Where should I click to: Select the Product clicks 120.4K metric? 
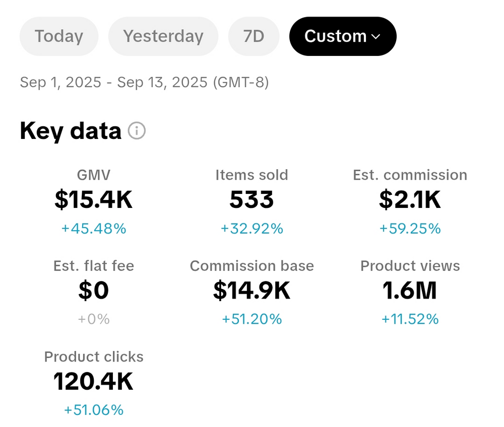point(94,381)
